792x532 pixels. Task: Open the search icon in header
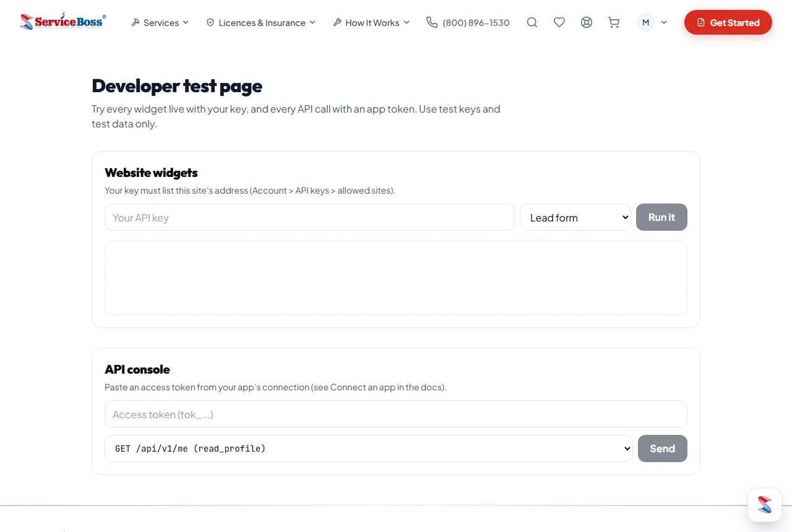click(532, 22)
